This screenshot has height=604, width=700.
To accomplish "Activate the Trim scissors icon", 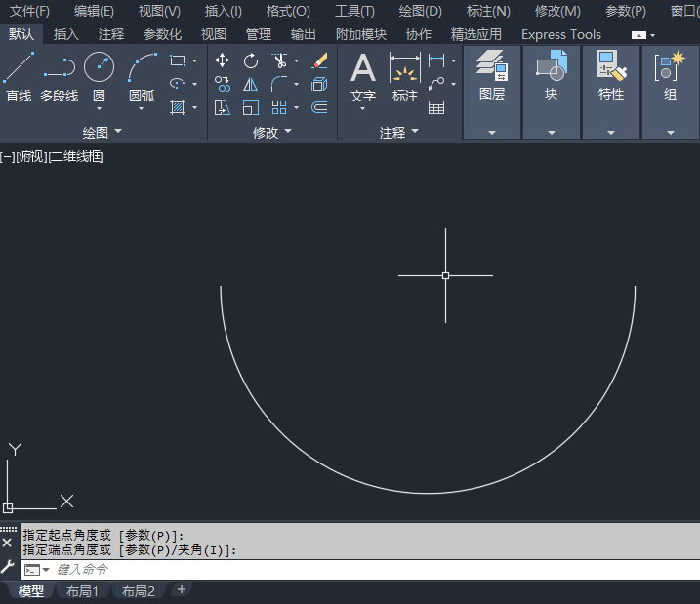I will [279, 60].
